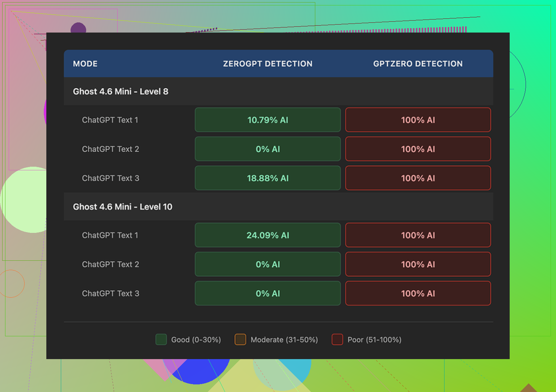Image resolution: width=556 pixels, height=392 pixels.
Task: Click the red Poor legend swatch
Action: click(337, 340)
